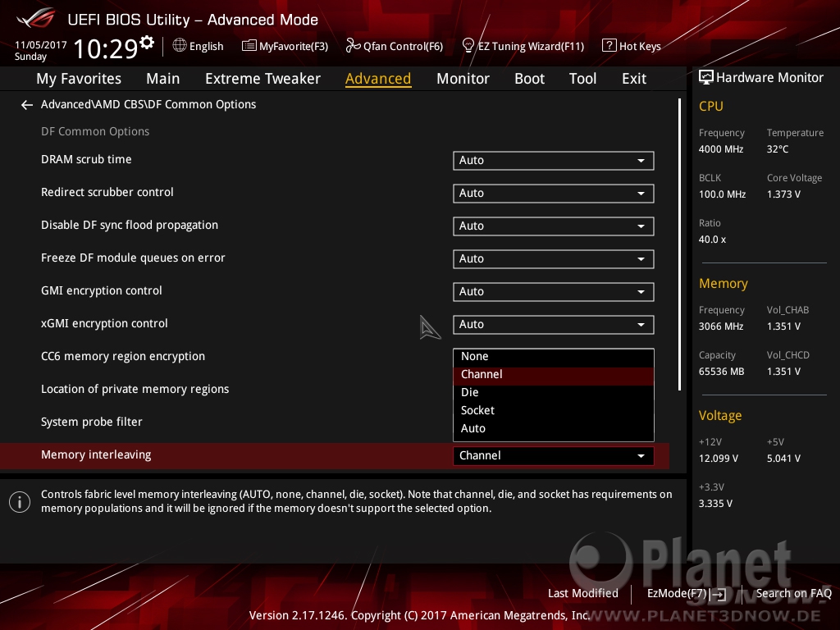Choose Auto in the interleaving list

coord(554,429)
